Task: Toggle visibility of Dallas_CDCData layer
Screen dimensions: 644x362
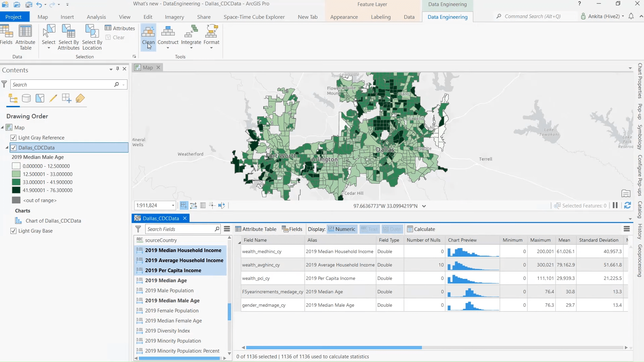Action: pyautogui.click(x=13, y=148)
